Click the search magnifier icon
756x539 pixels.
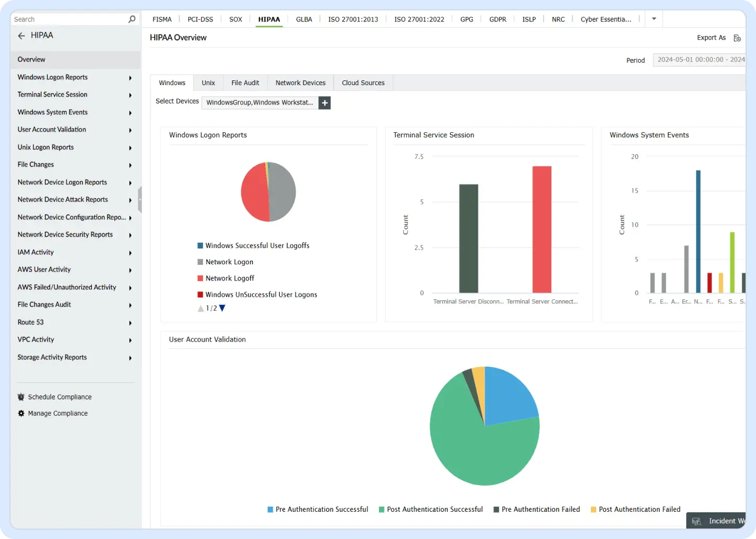pyautogui.click(x=132, y=19)
